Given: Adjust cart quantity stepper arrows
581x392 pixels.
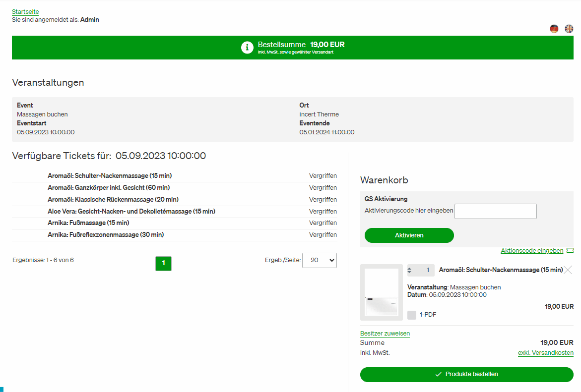Looking at the screenshot, I should coord(409,270).
